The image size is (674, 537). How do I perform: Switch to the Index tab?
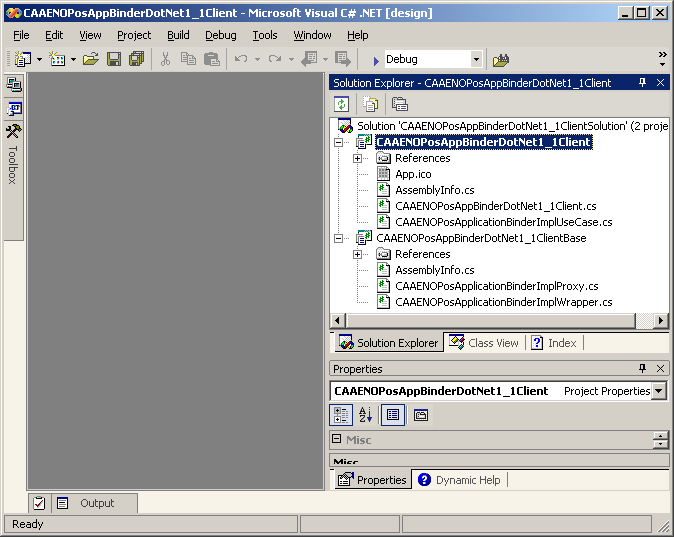(555, 343)
